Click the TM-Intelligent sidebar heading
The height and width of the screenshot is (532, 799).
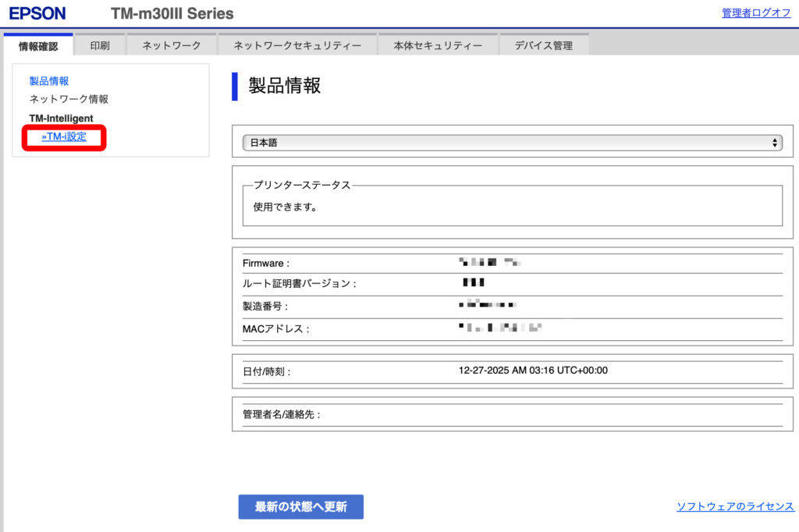coord(61,119)
